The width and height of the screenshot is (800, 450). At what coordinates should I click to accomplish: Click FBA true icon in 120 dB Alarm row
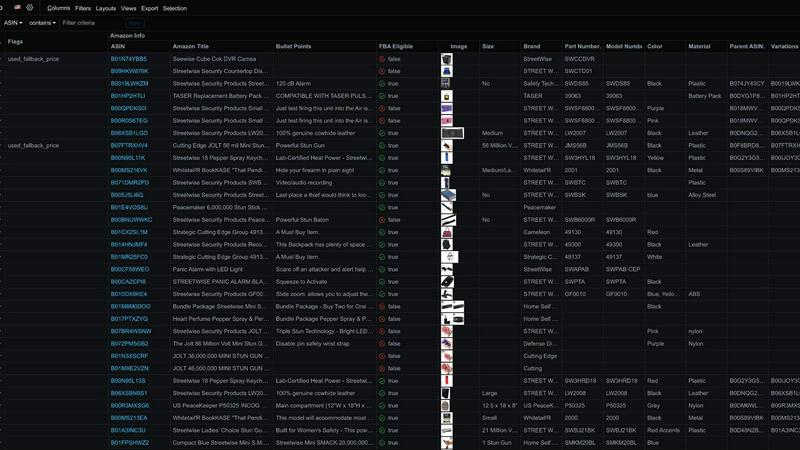tap(382, 84)
